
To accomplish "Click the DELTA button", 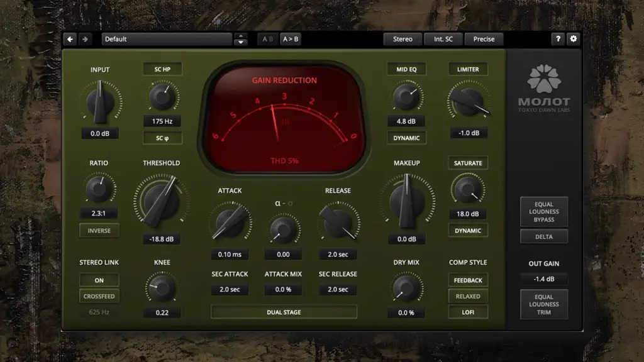I will tap(544, 237).
